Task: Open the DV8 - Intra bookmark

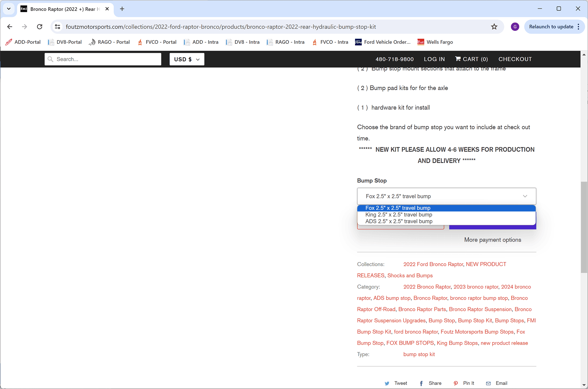Action: [x=243, y=42]
